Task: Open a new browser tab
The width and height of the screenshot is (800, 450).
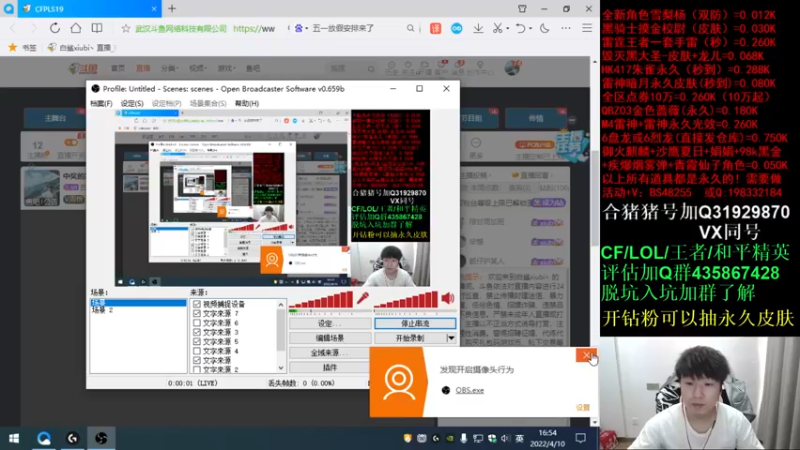Action: point(172,9)
